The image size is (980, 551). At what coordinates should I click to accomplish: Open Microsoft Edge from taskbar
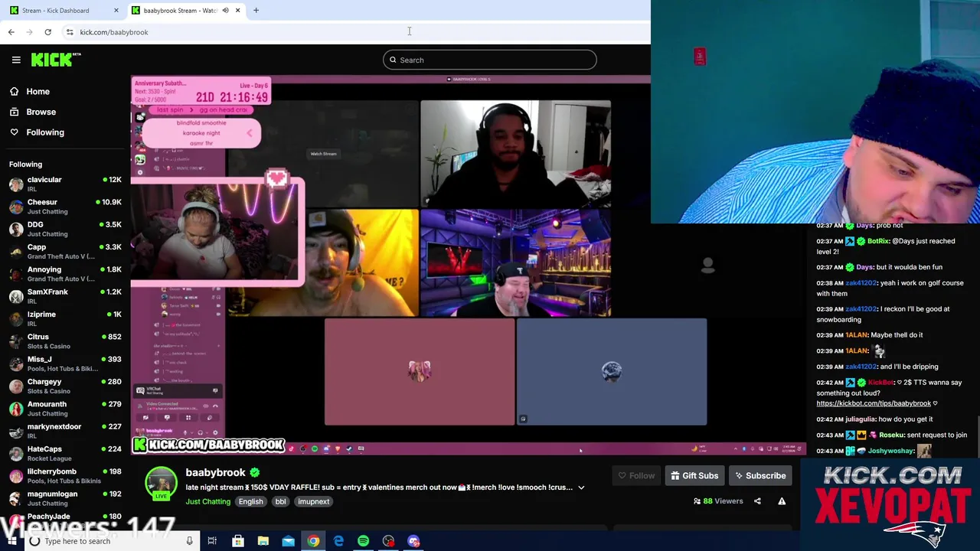coord(338,541)
